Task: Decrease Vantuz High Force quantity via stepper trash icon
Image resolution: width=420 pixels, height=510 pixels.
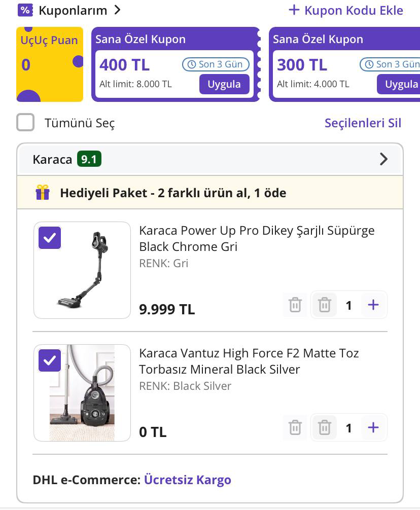Action: [325, 427]
